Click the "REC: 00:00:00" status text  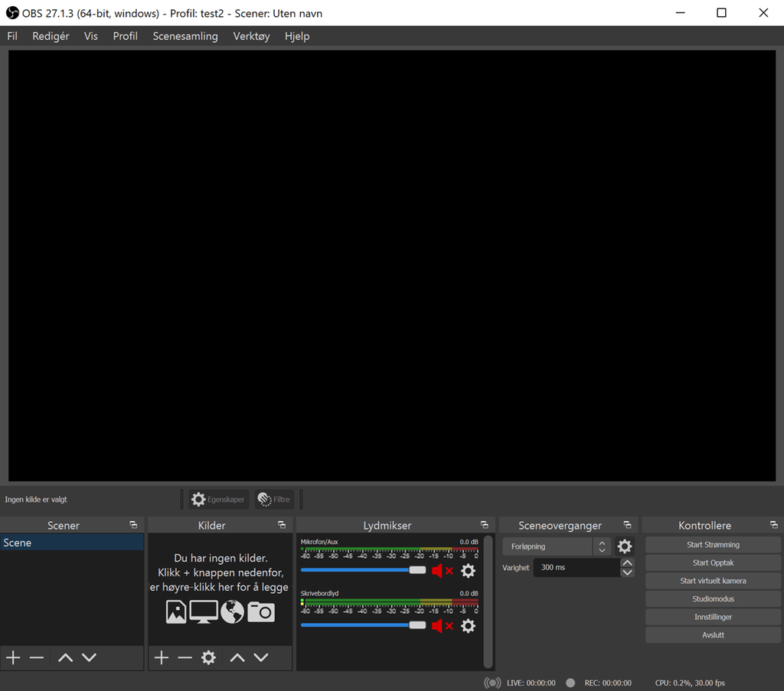(608, 683)
